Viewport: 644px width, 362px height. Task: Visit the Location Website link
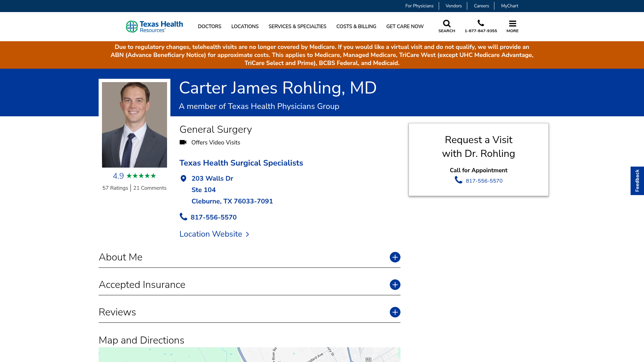click(211, 234)
